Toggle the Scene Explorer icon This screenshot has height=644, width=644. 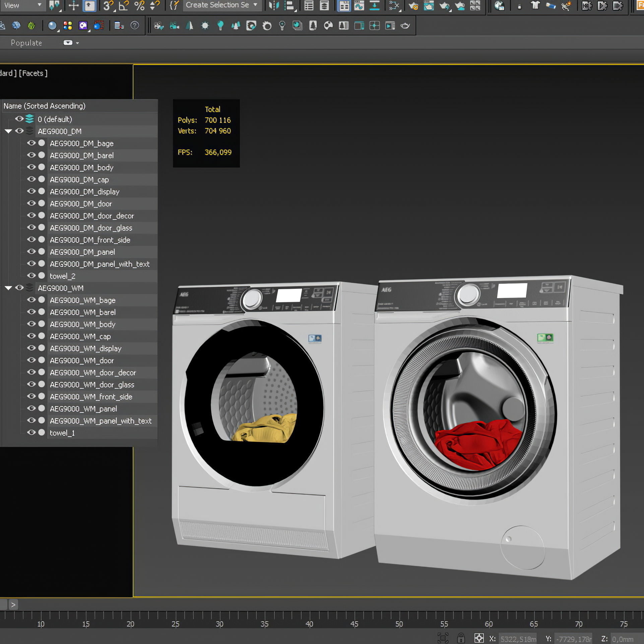click(309, 5)
